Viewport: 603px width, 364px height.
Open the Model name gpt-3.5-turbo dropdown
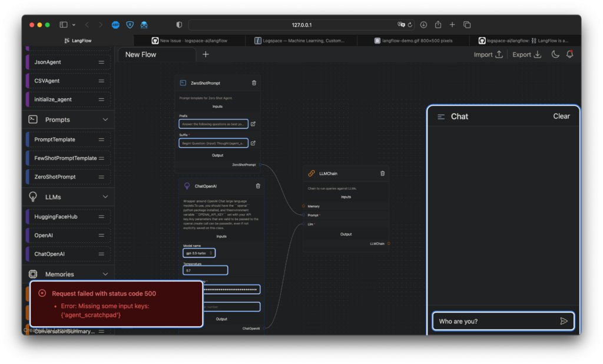coord(198,253)
